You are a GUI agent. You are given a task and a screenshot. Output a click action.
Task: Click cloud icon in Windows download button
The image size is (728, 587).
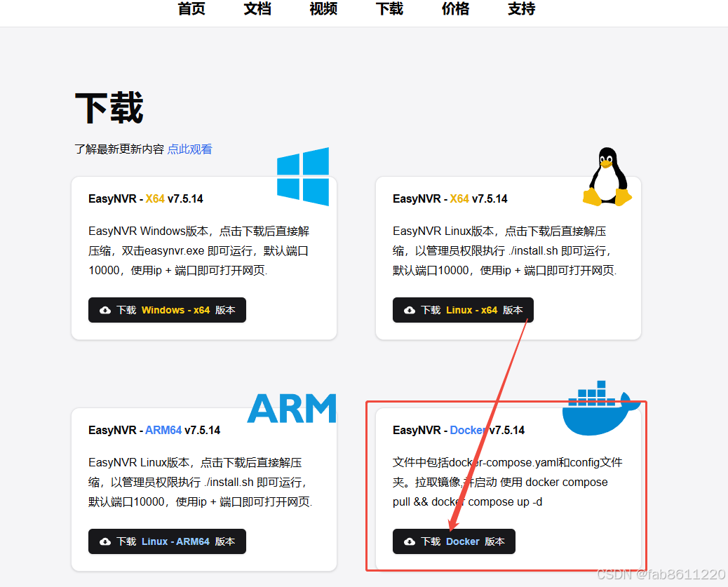[105, 310]
